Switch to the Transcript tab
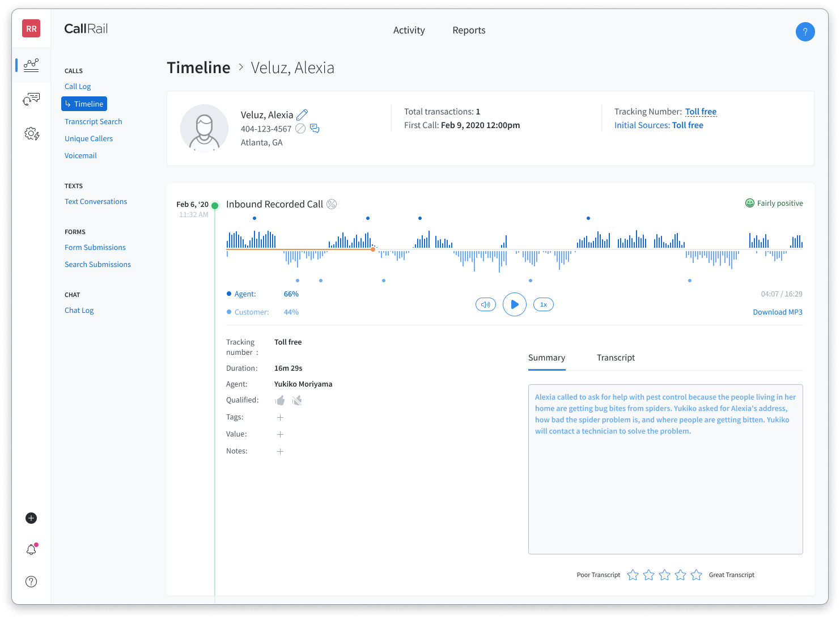This screenshot has width=840, height=619. coord(616,358)
